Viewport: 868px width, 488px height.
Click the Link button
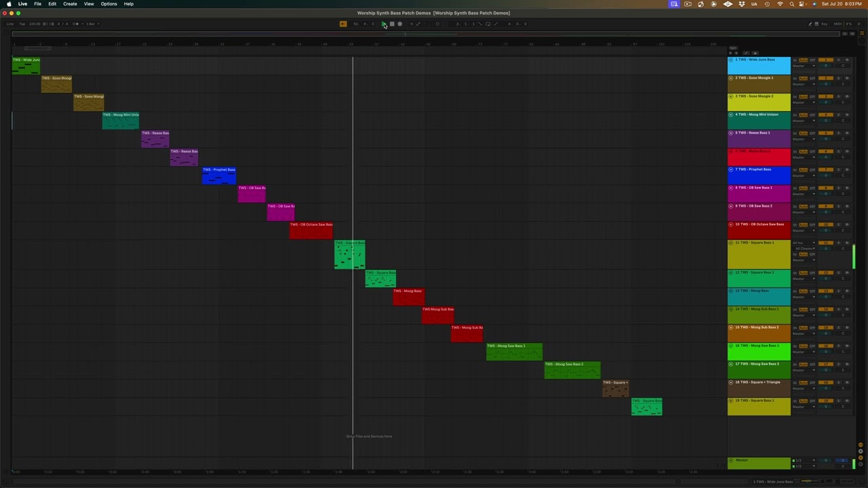(10, 24)
